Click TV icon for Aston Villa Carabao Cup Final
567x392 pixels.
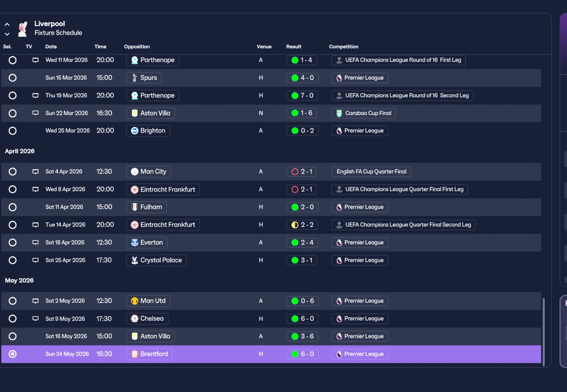(35, 113)
